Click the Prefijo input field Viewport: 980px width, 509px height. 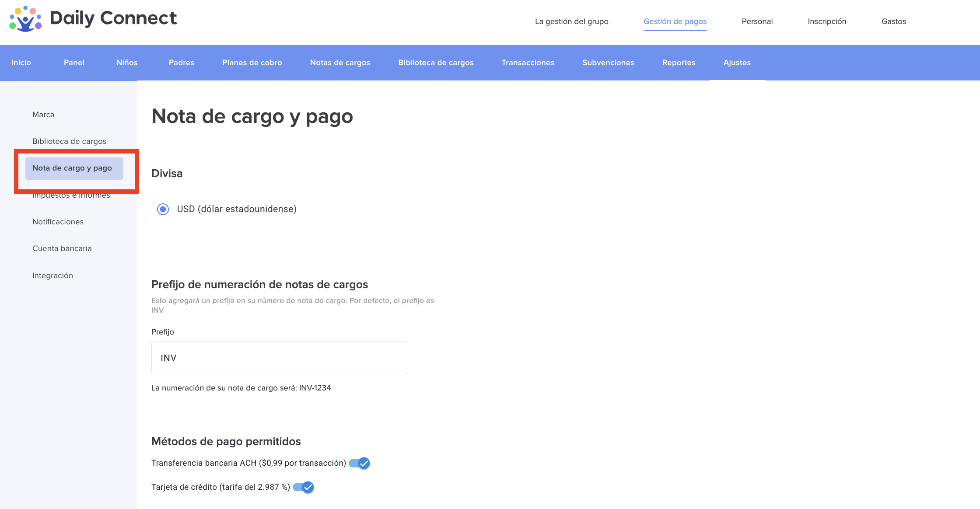(x=279, y=358)
